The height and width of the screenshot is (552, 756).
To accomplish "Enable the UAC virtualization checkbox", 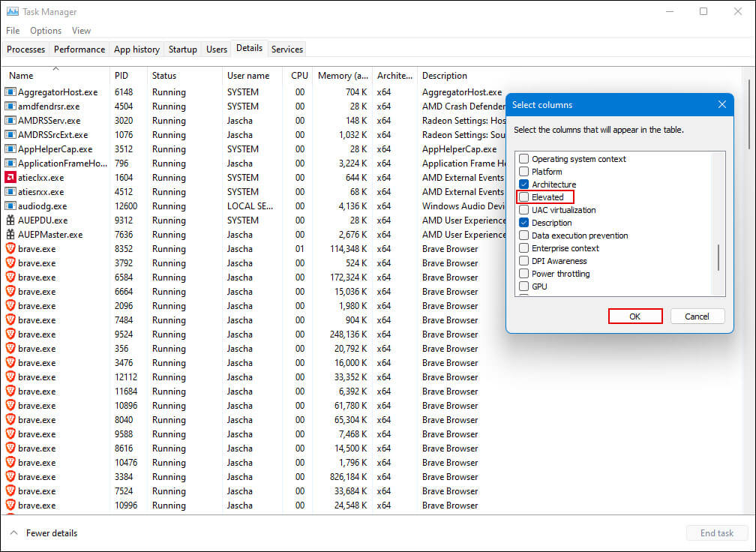I will click(x=523, y=210).
